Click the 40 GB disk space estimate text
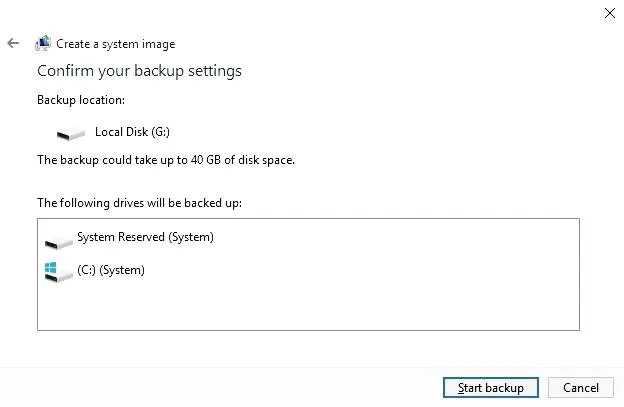This screenshot has height=407, width=624. pos(166,160)
